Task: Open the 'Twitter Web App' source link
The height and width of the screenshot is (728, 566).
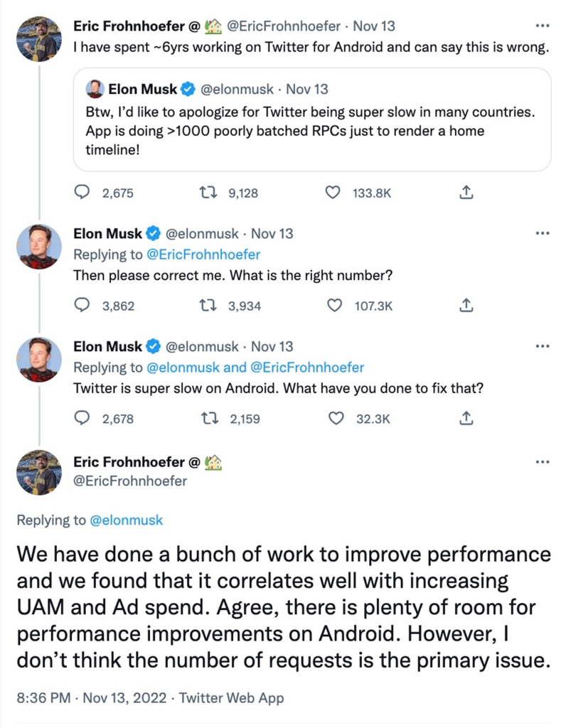Action: coord(231,697)
